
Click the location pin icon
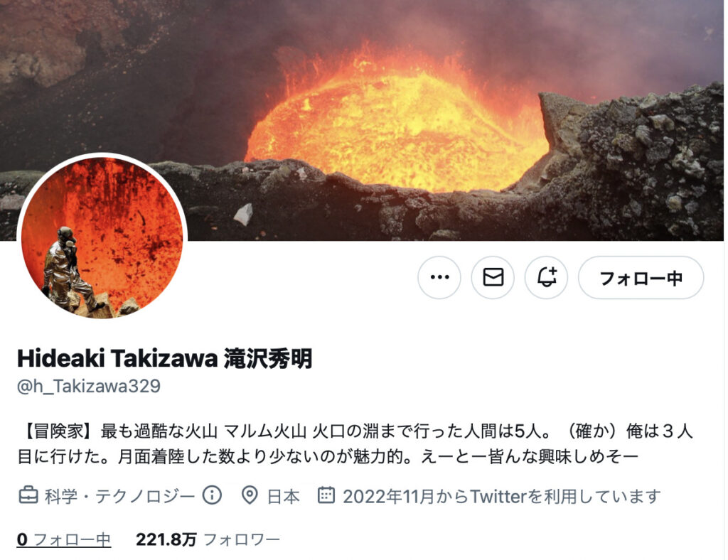(x=250, y=495)
